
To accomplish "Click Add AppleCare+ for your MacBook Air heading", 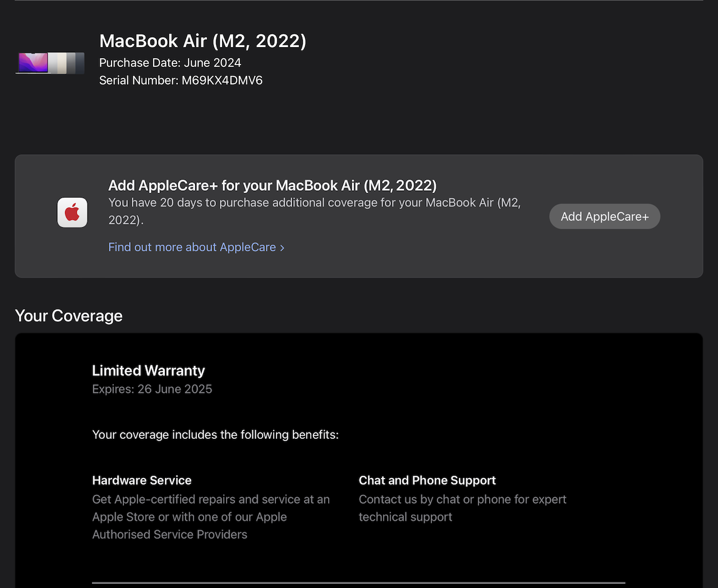I will [272, 186].
